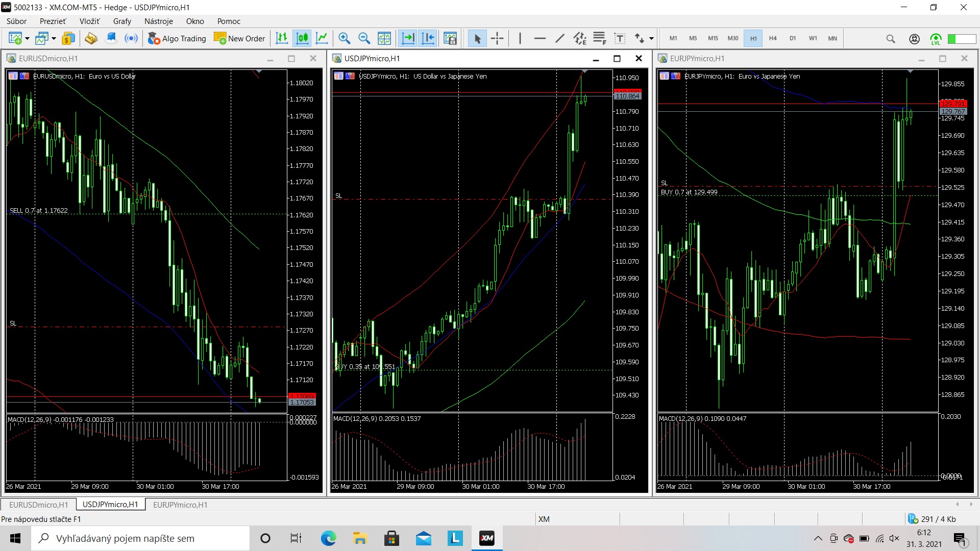This screenshot has height=551, width=980.
Task: Expand the profiles dropdown arrow
Action: click(x=54, y=38)
